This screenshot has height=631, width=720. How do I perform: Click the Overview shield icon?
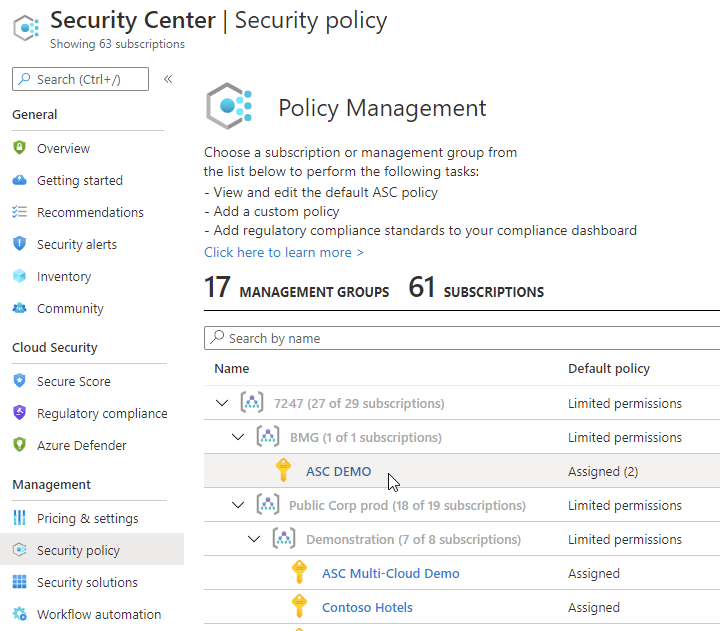pyautogui.click(x=19, y=148)
